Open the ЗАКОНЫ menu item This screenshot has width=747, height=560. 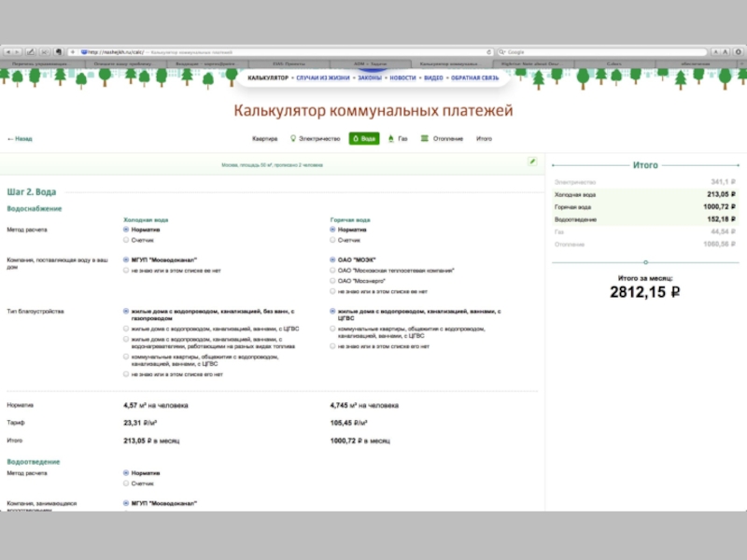click(370, 77)
